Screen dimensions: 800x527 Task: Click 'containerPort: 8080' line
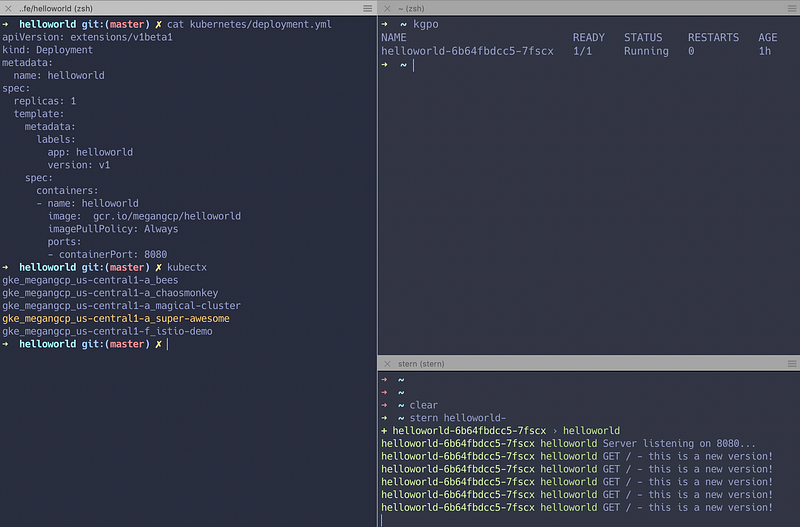tap(107, 255)
